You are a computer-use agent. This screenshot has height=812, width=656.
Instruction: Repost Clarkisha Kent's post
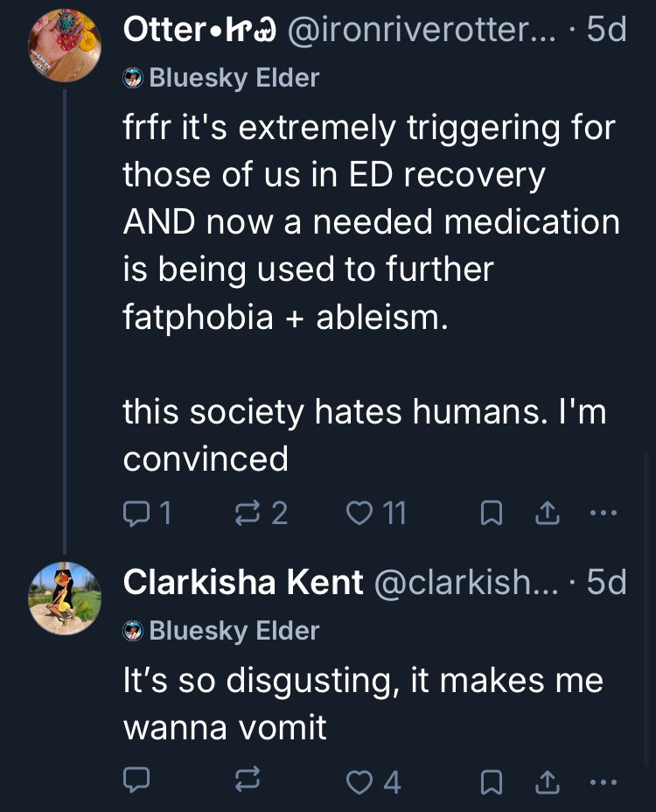click(x=248, y=780)
